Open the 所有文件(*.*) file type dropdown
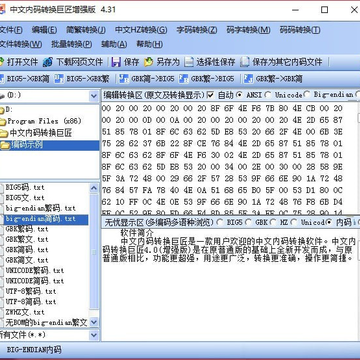This screenshot has height=360, width=360. (x=94, y=335)
